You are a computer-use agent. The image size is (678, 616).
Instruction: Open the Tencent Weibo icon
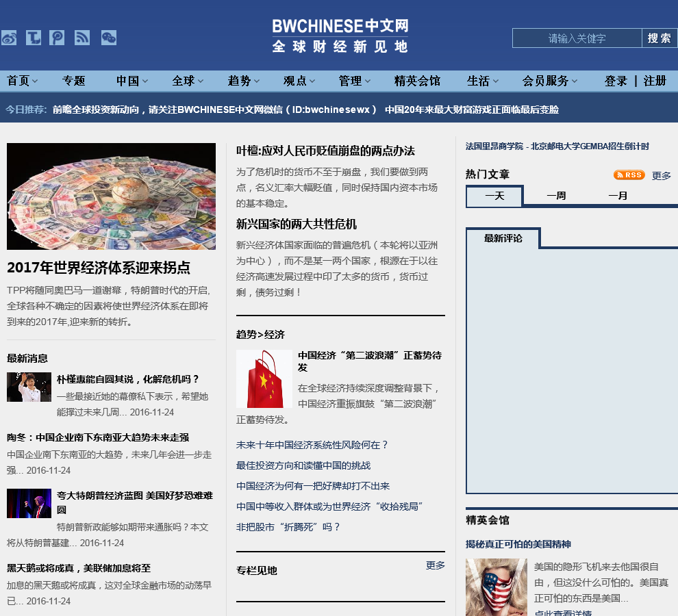34,38
